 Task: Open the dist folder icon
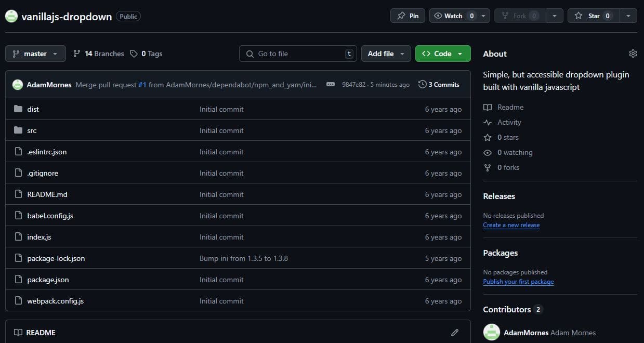coord(18,109)
